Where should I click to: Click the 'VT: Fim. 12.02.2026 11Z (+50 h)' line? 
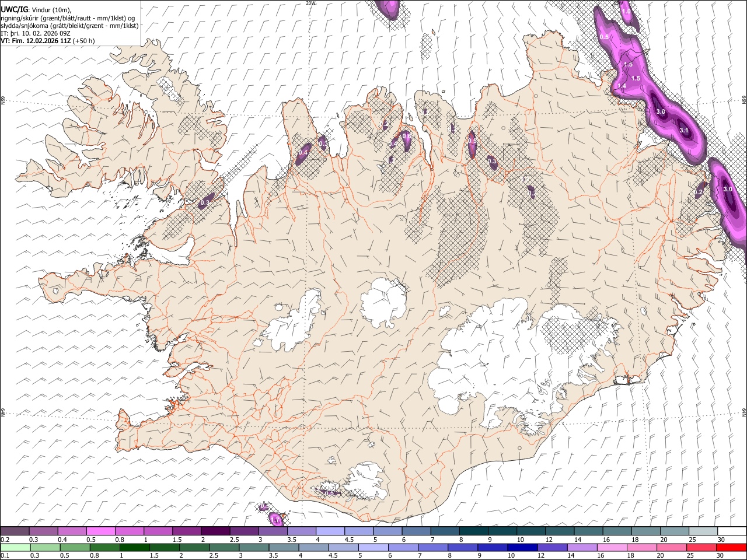click(x=48, y=41)
